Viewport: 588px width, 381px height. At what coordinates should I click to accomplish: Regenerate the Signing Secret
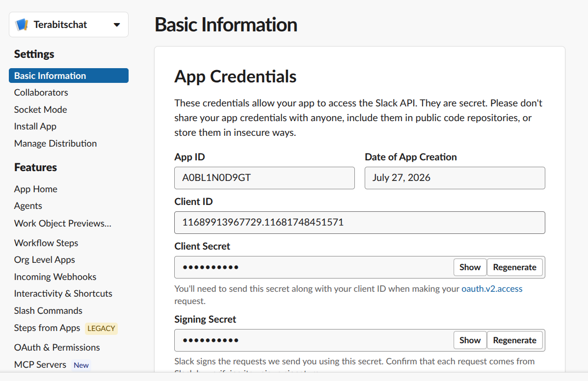[514, 340]
